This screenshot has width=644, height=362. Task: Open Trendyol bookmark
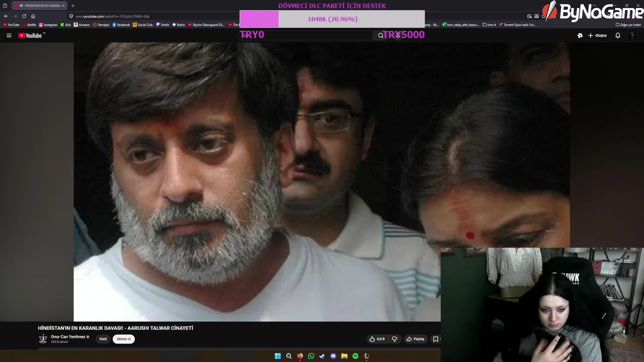(101, 25)
